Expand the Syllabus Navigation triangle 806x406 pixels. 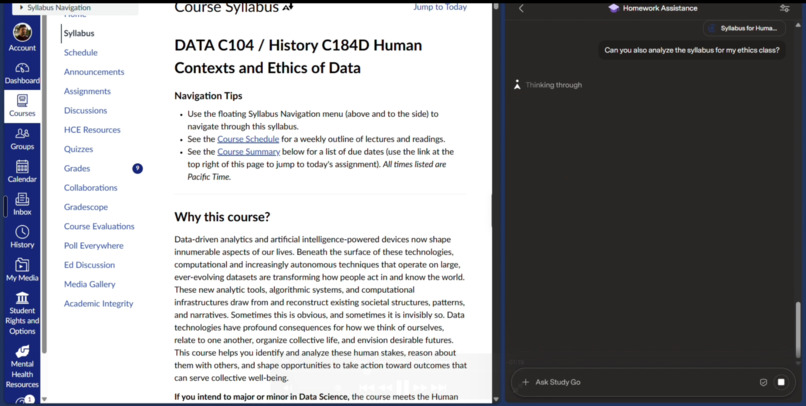pyautogui.click(x=22, y=8)
